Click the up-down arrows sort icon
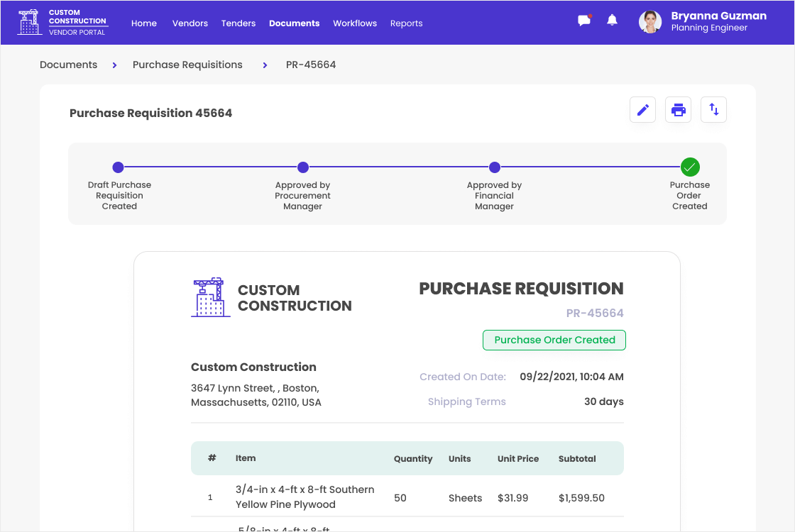 (713, 110)
